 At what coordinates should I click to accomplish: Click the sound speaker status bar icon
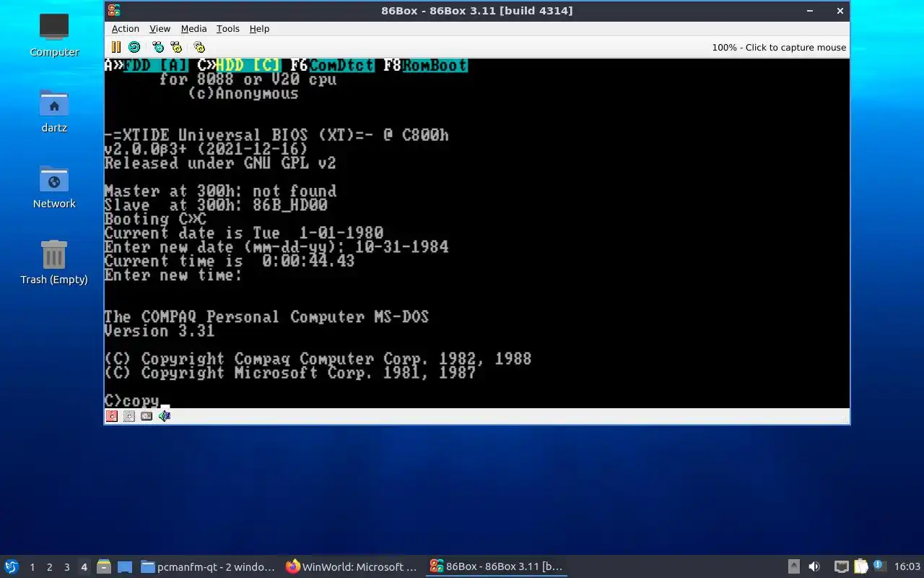coord(165,415)
